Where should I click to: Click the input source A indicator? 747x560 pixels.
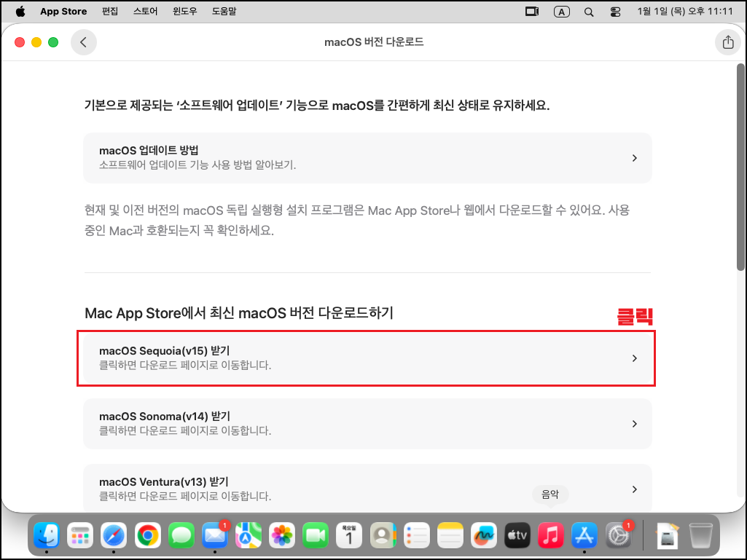point(562,12)
